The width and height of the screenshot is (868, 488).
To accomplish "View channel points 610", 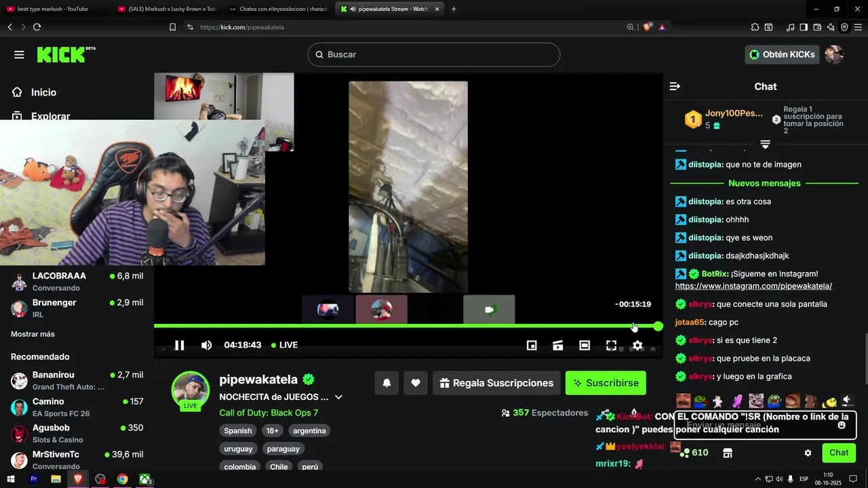I will point(694,453).
